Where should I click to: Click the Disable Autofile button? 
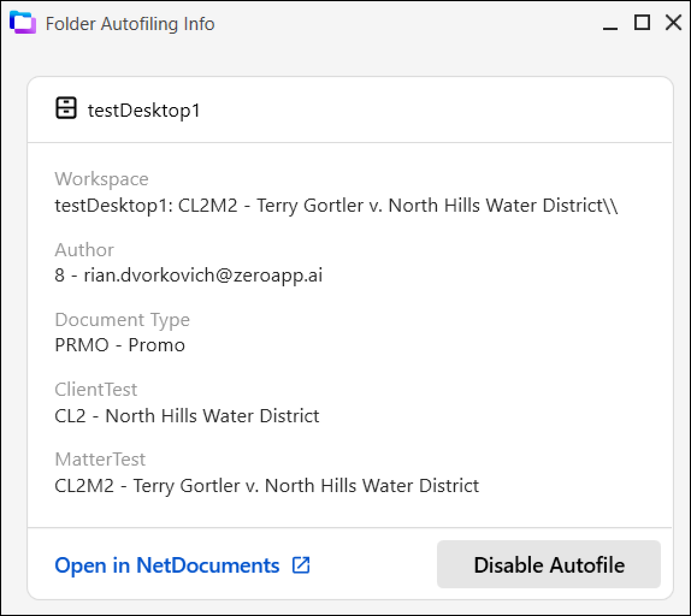[x=549, y=564]
